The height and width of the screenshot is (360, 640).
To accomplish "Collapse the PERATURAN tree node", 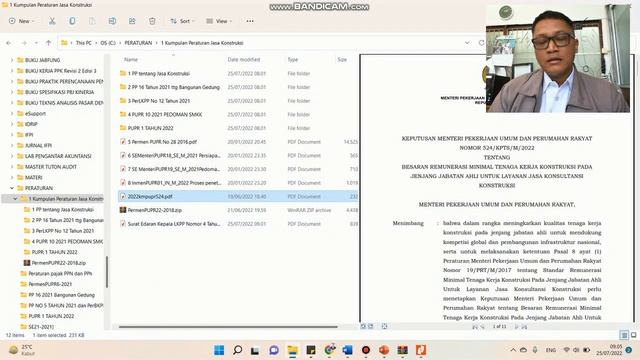I will click(12, 188).
